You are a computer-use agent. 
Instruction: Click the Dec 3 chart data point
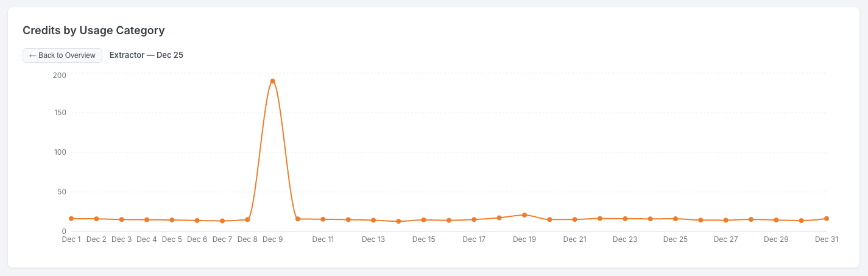122,219
